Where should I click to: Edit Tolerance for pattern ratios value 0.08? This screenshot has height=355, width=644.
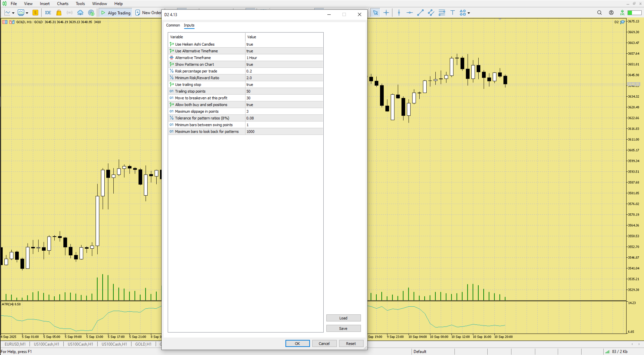pyautogui.click(x=284, y=118)
